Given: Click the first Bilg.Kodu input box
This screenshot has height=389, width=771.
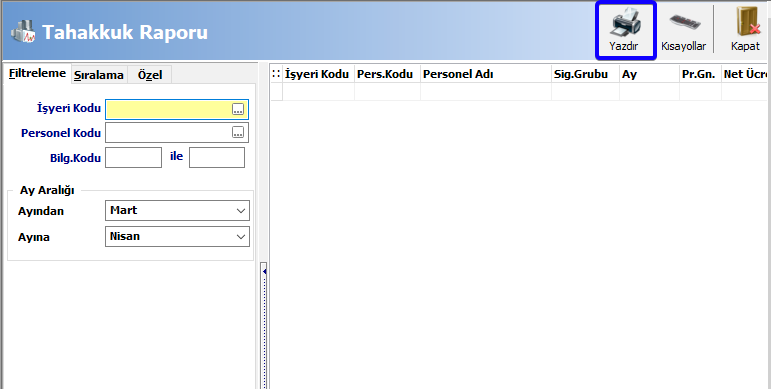Looking at the screenshot, I should 133,157.
